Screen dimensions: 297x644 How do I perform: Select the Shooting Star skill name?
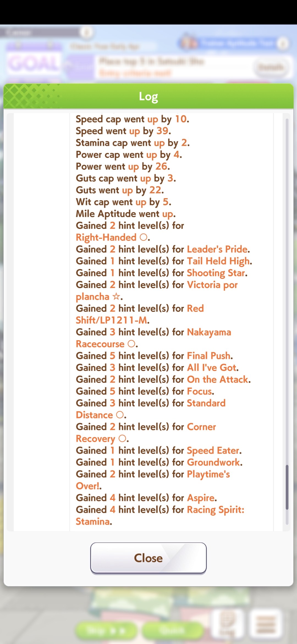pos(216,273)
